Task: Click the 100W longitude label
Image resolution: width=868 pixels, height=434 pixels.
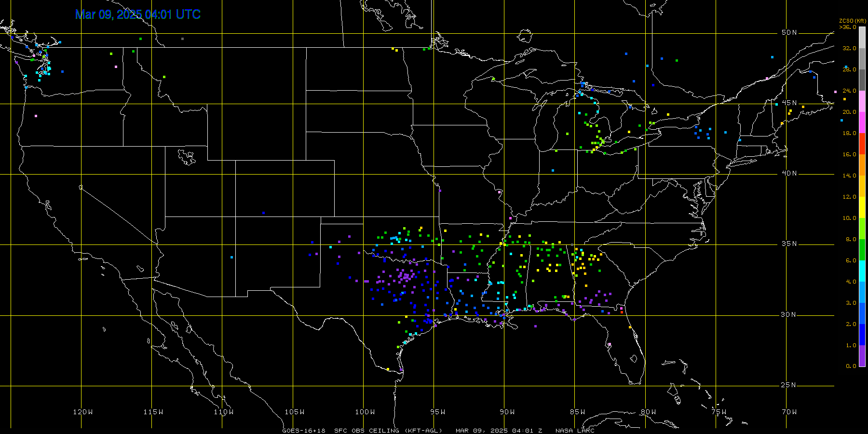Action: (365, 412)
